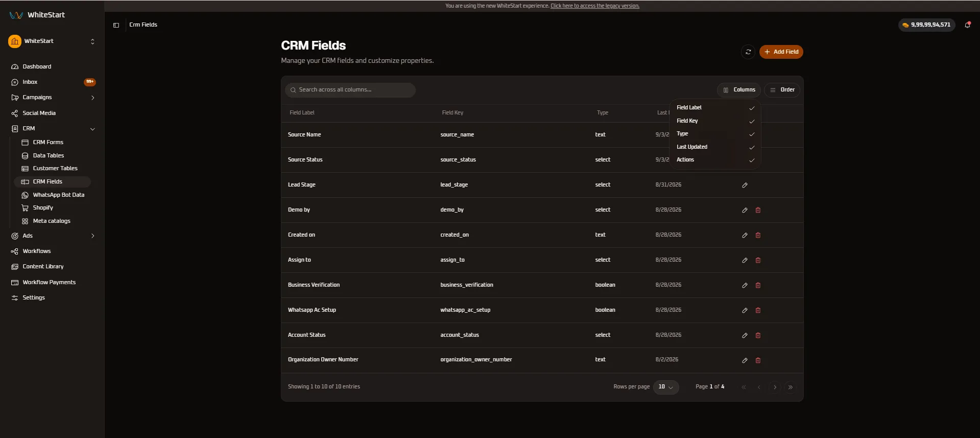Jump to the last page of results
The width and height of the screenshot is (980, 438).
click(791, 387)
